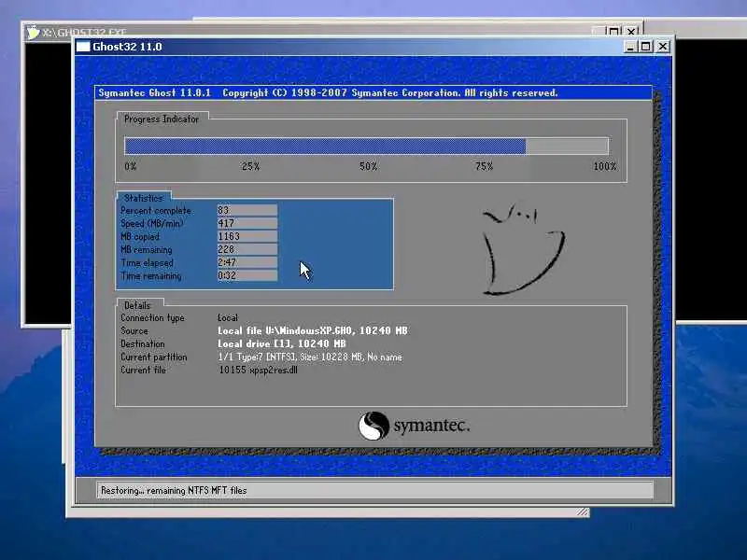747x560 pixels.
Task: Click the MB remaining value 228
Action: click(247, 249)
